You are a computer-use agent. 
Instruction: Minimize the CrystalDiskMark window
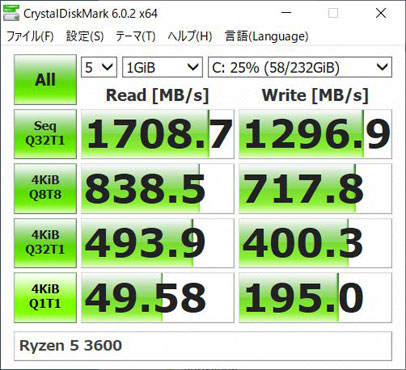point(286,13)
